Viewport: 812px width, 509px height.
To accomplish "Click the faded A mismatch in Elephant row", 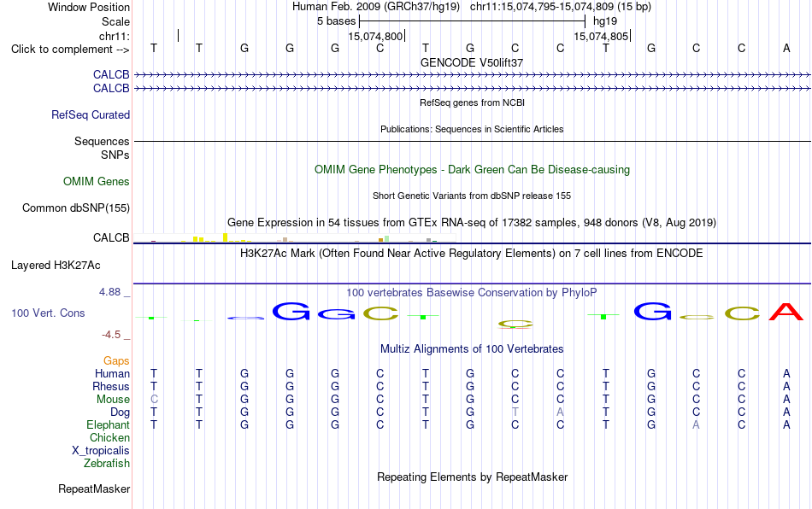I will tap(696, 424).
